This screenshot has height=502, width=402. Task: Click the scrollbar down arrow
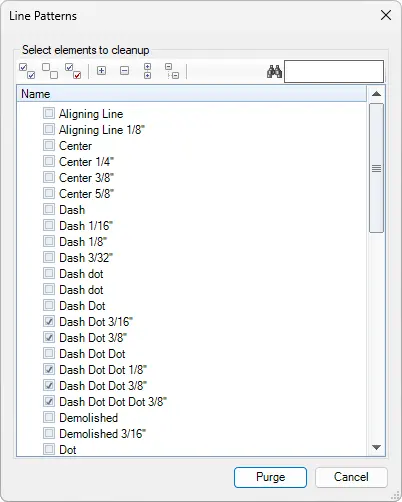(x=376, y=447)
